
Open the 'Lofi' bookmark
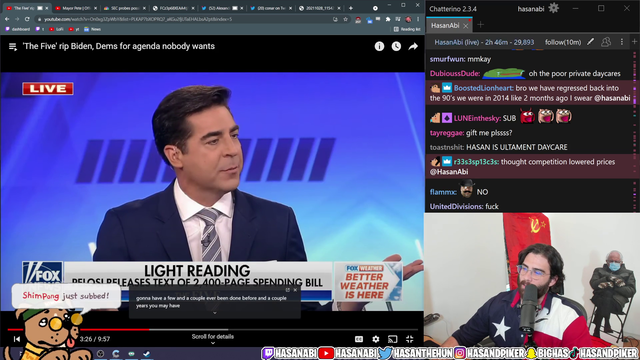[56, 29]
